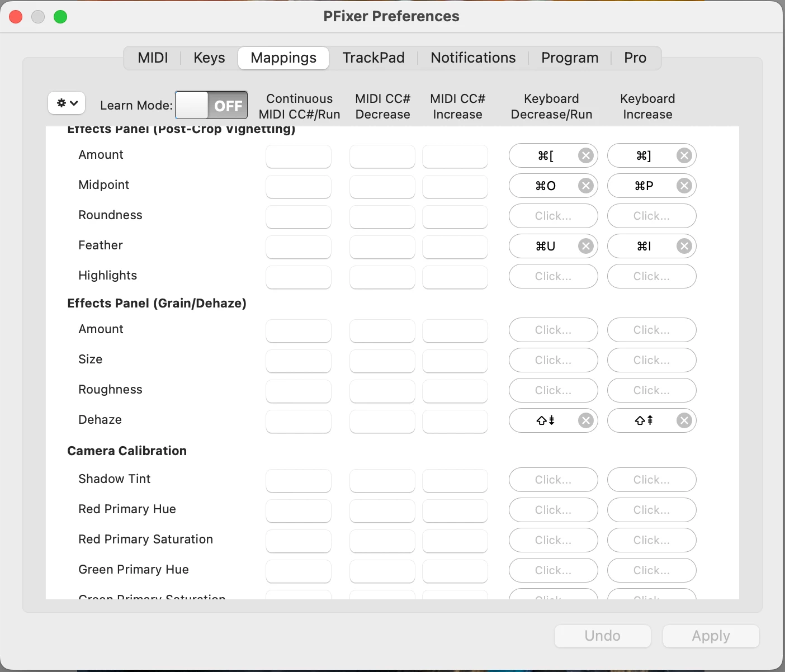Click the Effects Panel (Grain/Dehaze) heading
This screenshot has width=785, height=672.
pos(157,303)
